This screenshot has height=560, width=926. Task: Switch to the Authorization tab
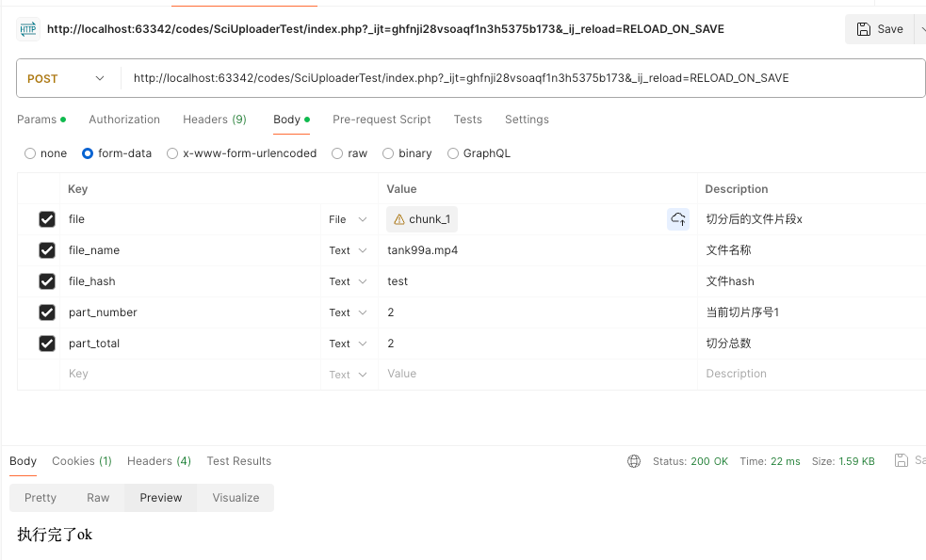point(124,120)
